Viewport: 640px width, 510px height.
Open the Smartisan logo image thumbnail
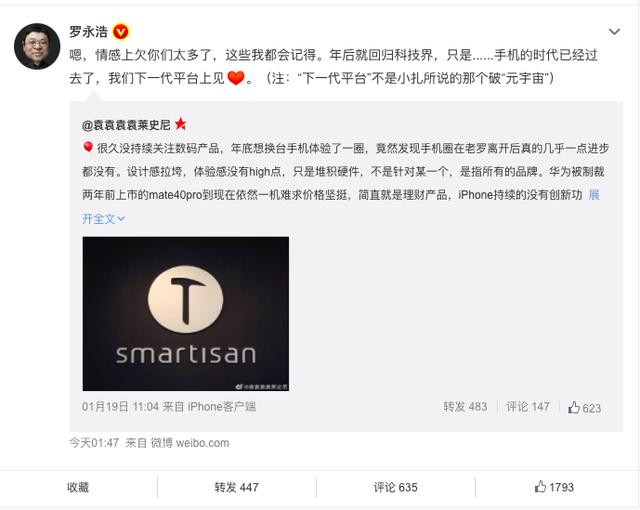tap(186, 313)
